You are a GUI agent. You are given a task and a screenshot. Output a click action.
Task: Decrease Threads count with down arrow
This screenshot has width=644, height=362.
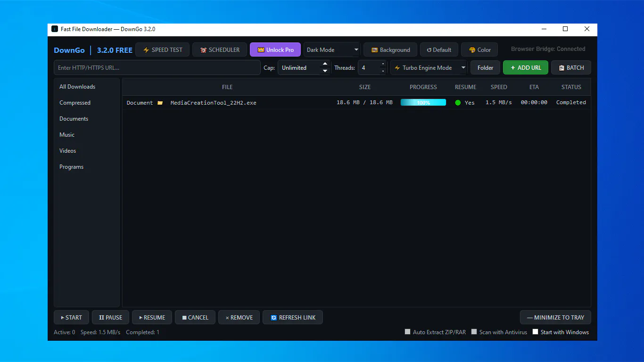pyautogui.click(x=383, y=71)
